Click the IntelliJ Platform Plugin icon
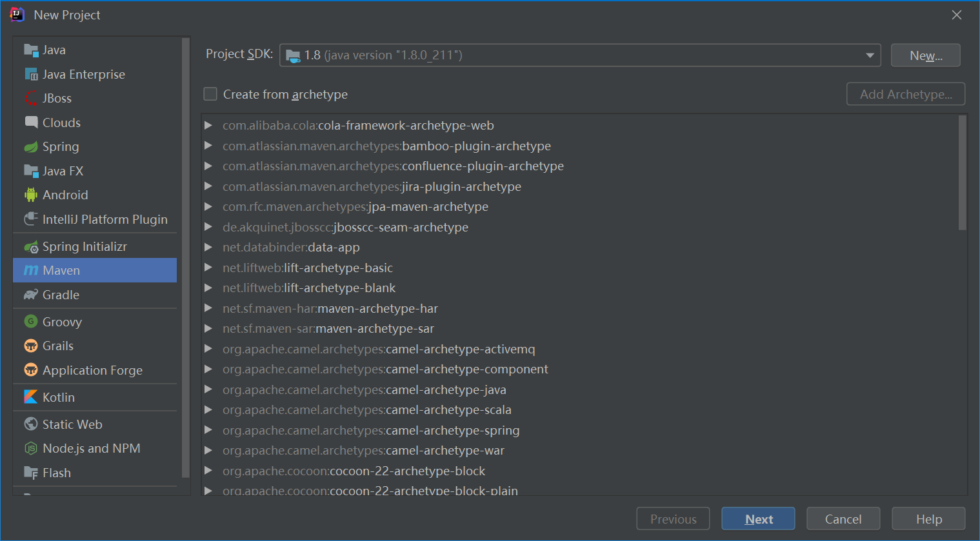 [31, 219]
